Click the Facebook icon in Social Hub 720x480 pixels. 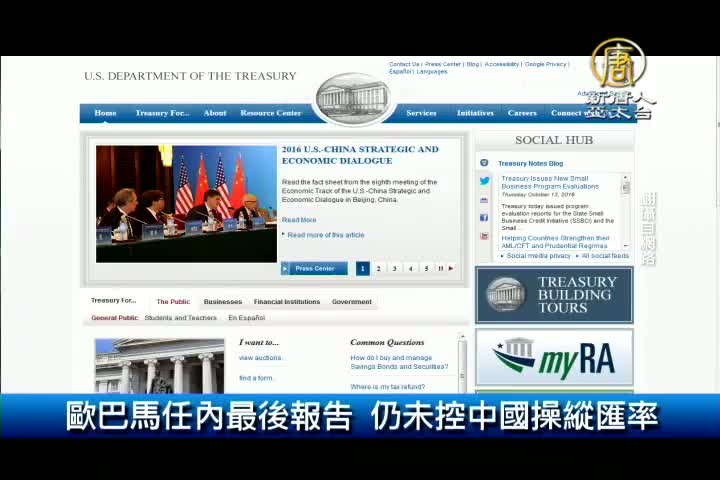point(484,217)
